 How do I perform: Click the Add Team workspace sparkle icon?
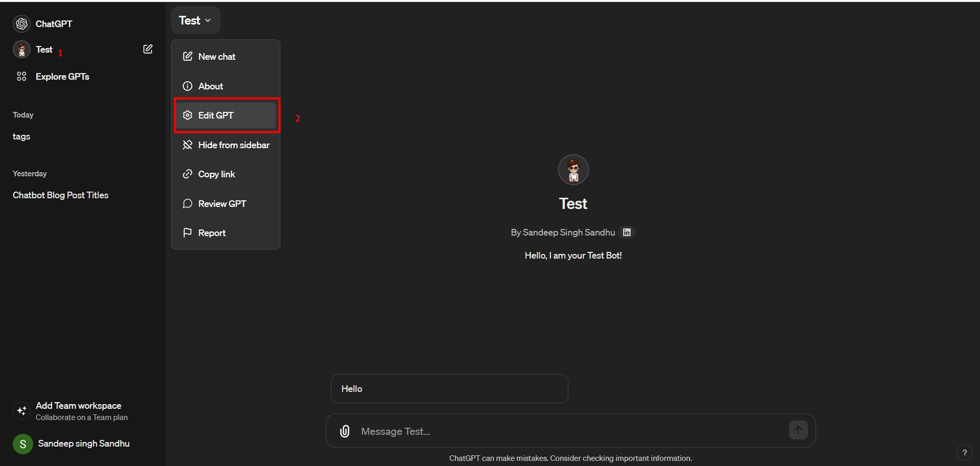click(x=21, y=410)
